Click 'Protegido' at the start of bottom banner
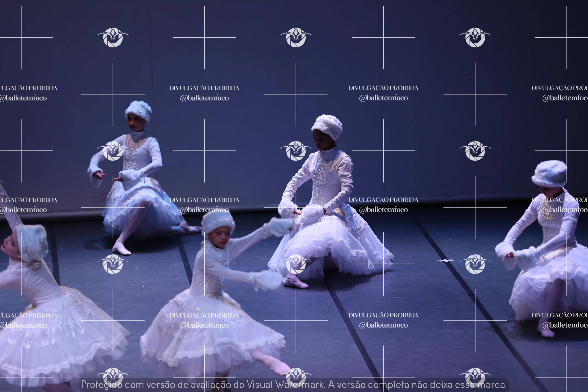The height and width of the screenshot is (392, 588). [102, 384]
